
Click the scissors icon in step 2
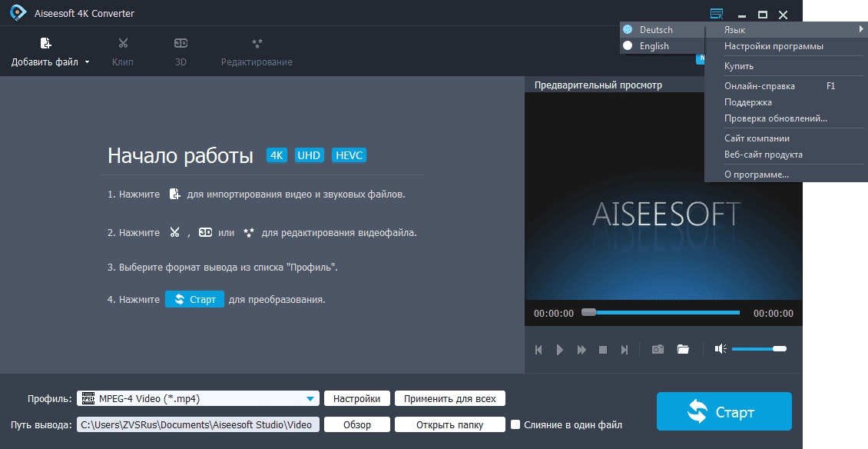[x=174, y=232]
